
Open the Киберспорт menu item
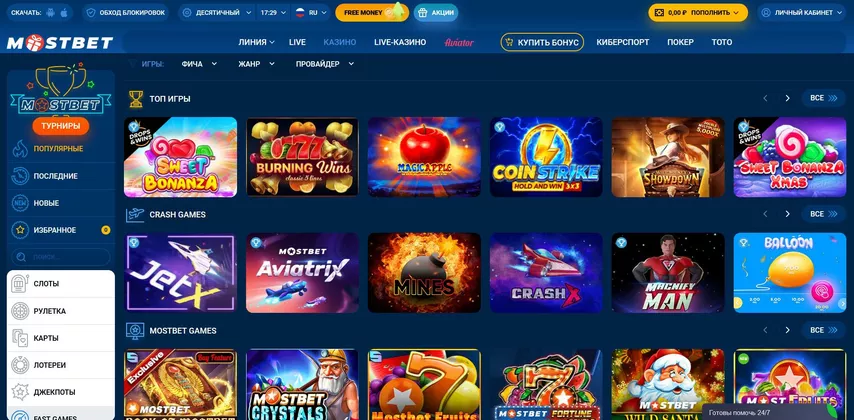pos(623,42)
